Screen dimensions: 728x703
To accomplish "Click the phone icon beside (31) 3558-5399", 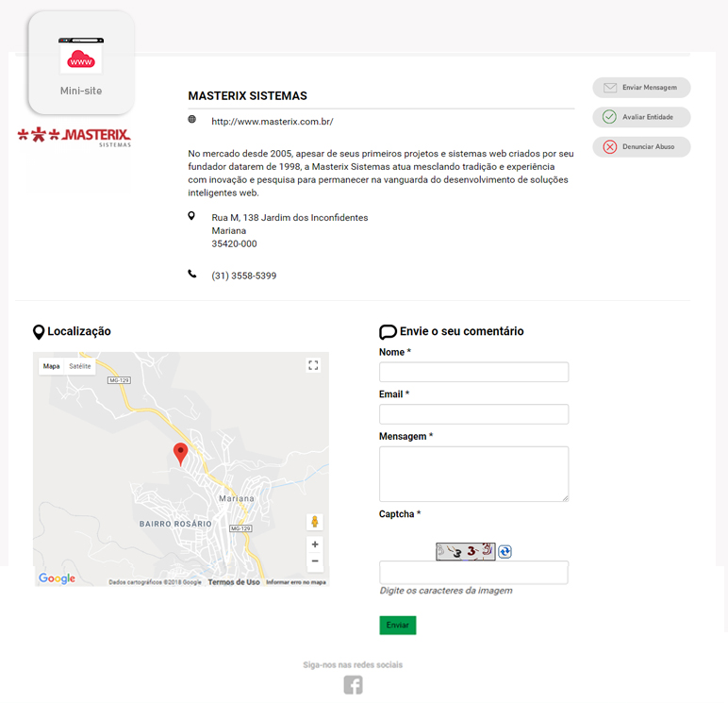I will pyautogui.click(x=191, y=274).
